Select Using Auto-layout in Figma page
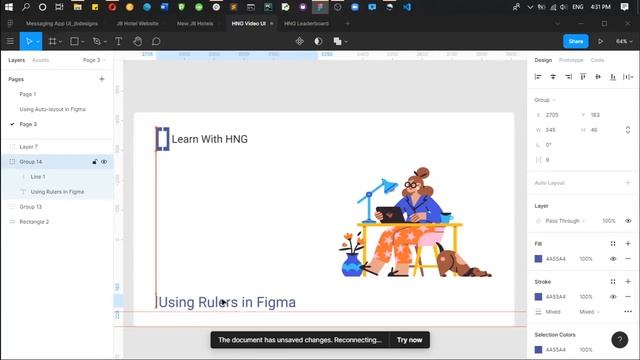Screen dimensions: 640x360 [53, 109]
